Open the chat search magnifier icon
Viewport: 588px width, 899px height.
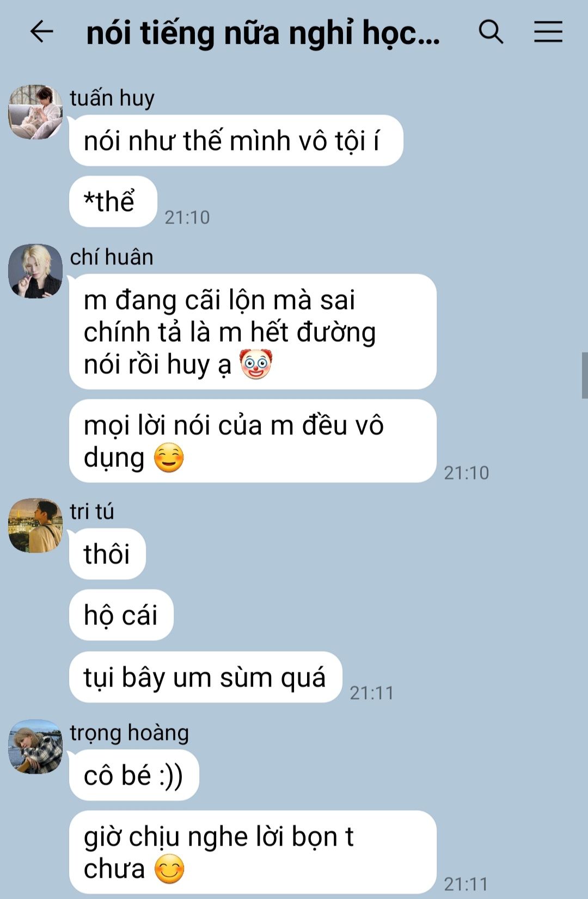point(491,32)
